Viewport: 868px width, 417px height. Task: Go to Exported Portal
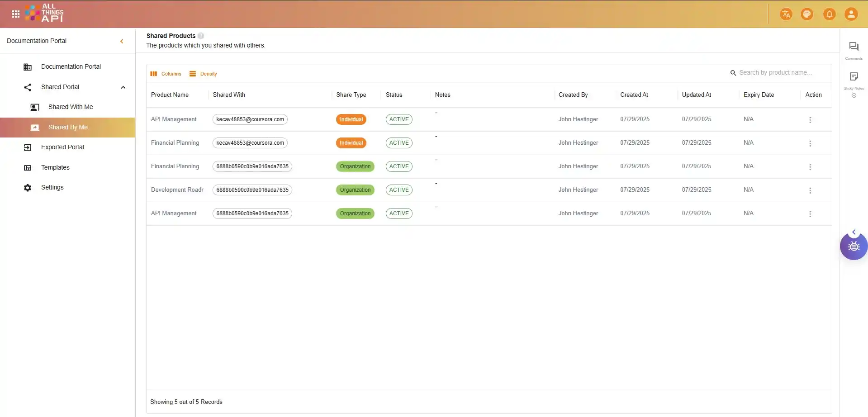62,147
